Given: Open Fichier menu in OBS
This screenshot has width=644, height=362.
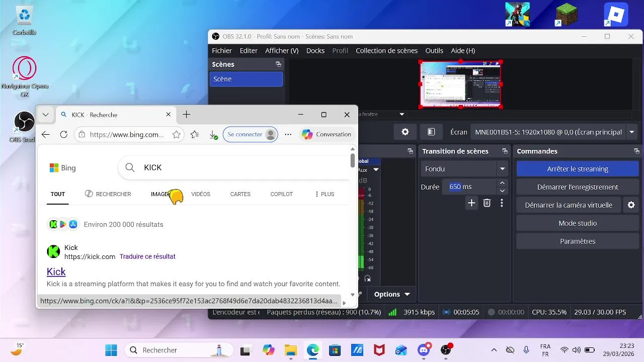Looking at the screenshot, I should [222, 50].
